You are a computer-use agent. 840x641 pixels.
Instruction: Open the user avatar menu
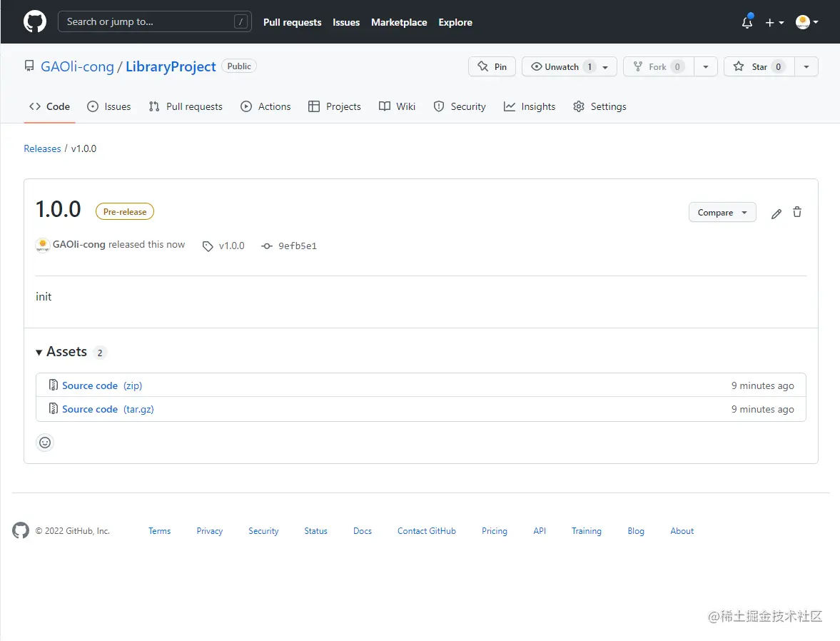(806, 22)
